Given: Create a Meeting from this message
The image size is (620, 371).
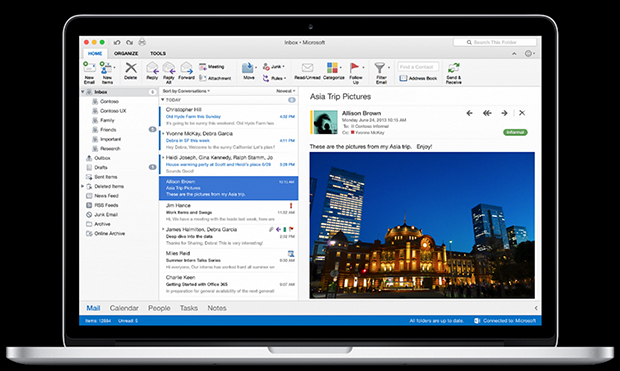Looking at the screenshot, I should [x=212, y=66].
